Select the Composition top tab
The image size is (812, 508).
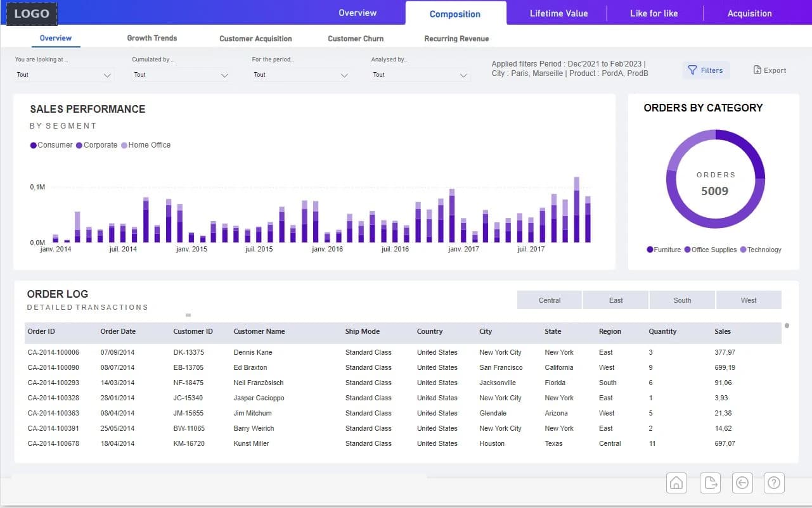click(x=455, y=13)
